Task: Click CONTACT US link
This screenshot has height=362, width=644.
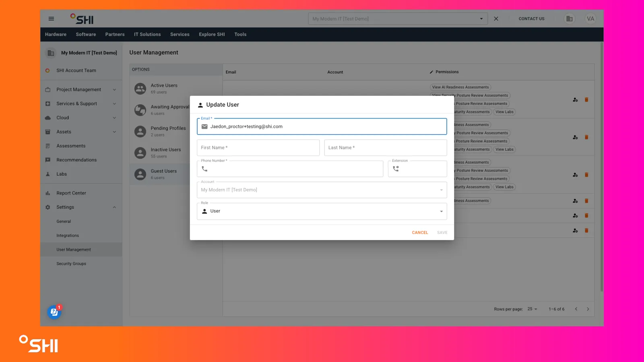Action: [x=531, y=19]
